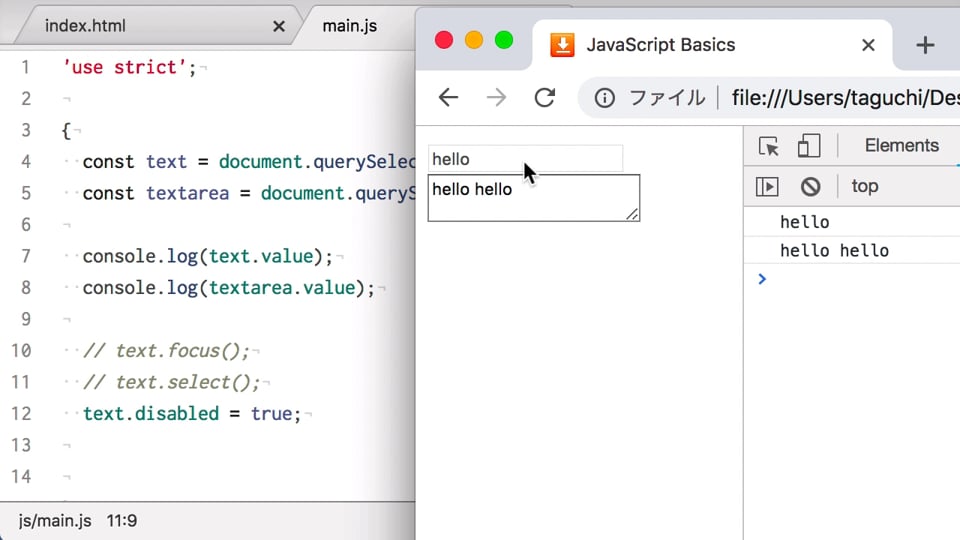Close the JavaScript Basics browser tab
Screen dimensions: 960x540
click(x=868, y=45)
